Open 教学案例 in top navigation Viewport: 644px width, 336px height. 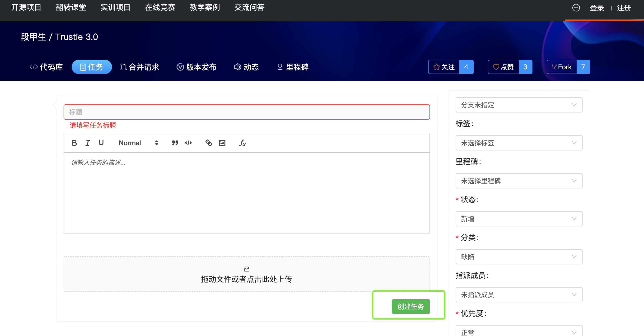click(x=205, y=8)
